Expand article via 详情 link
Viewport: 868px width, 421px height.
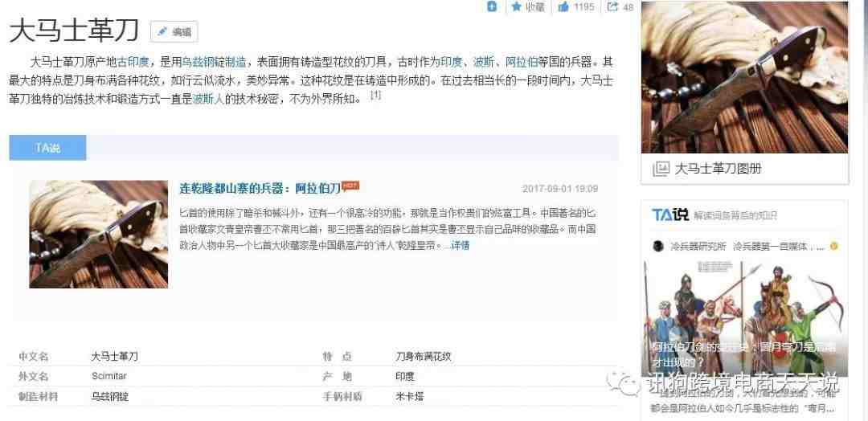[x=460, y=245]
